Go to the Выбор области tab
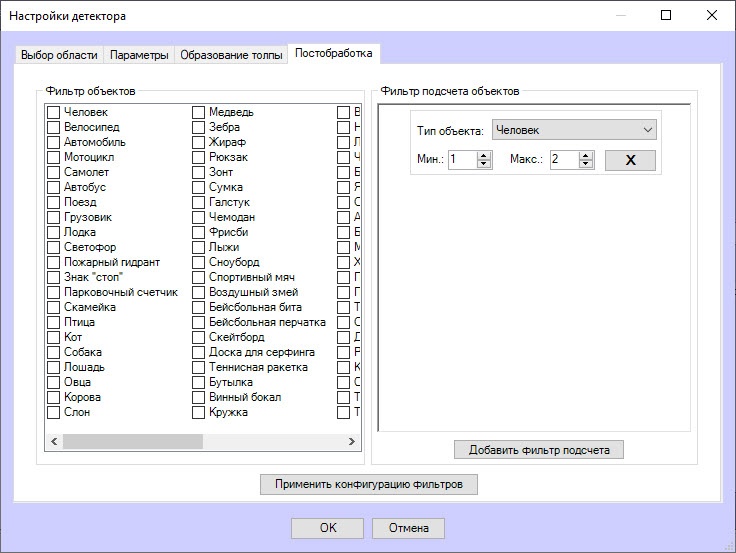The height and width of the screenshot is (553, 736). [59, 55]
